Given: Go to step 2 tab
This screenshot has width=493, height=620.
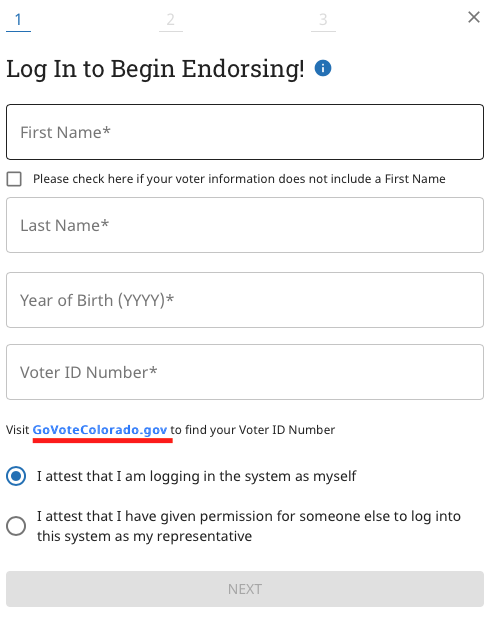Looking at the screenshot, I should (171, 20).
